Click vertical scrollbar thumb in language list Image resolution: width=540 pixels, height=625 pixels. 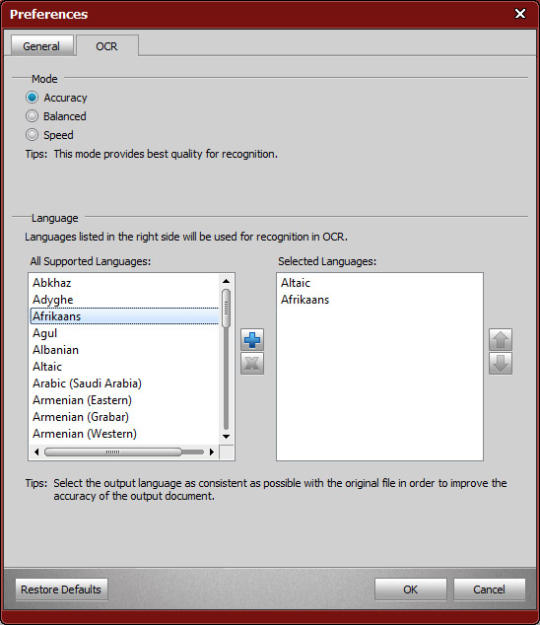coord(226,308)
